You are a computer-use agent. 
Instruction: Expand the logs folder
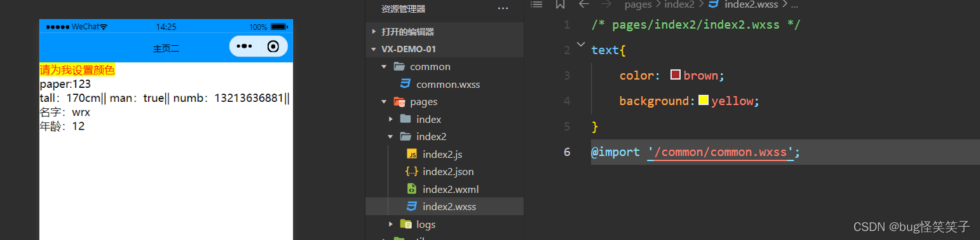point(391,224)
